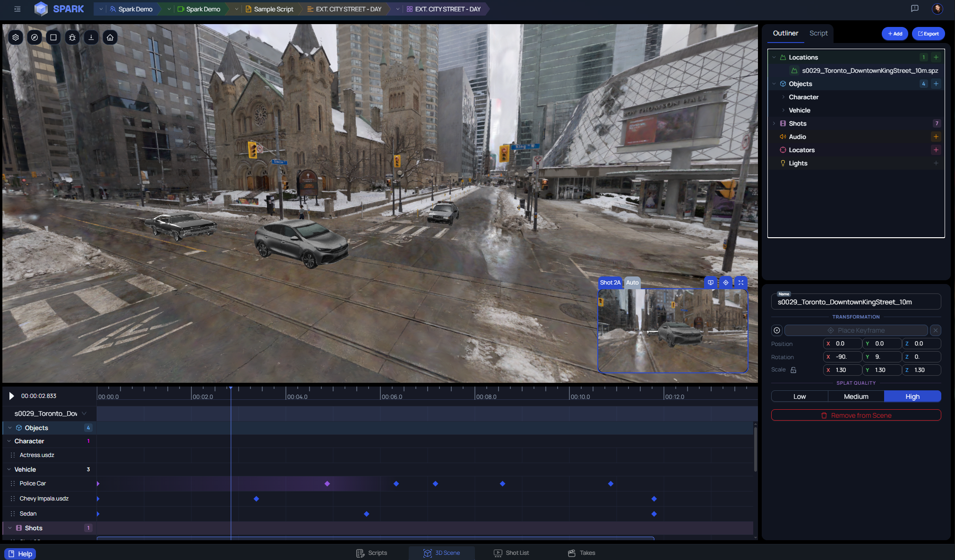Edit the Position X value field
Viewport: 955px width, 560px height.
click(x=843, y=344)
